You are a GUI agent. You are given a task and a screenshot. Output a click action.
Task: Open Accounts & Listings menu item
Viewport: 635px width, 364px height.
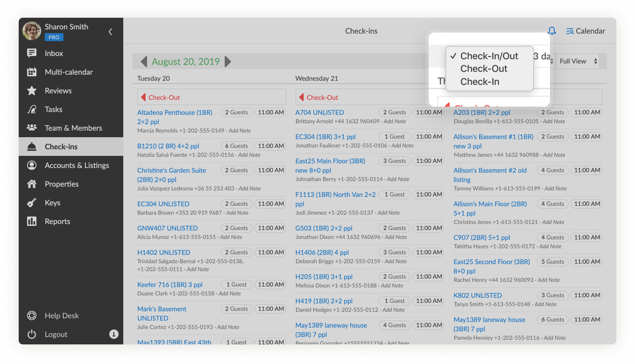click(x=71, y=165)
